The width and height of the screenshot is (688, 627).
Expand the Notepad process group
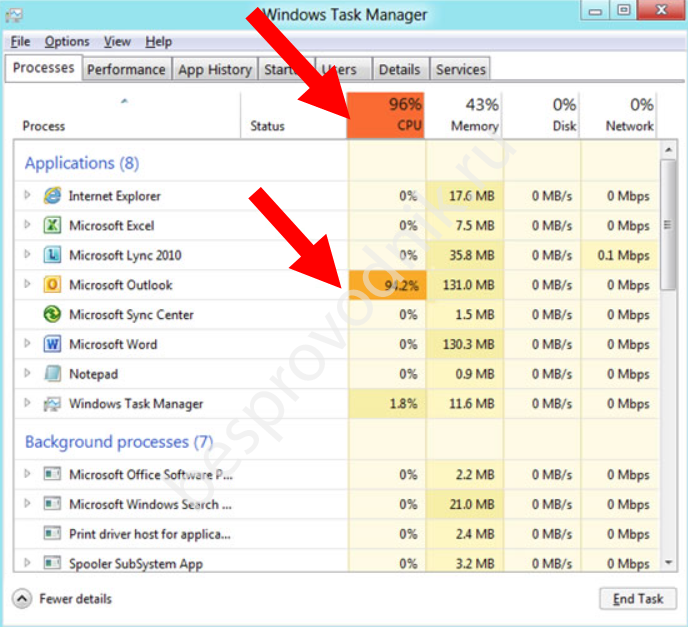click(27, 373)
